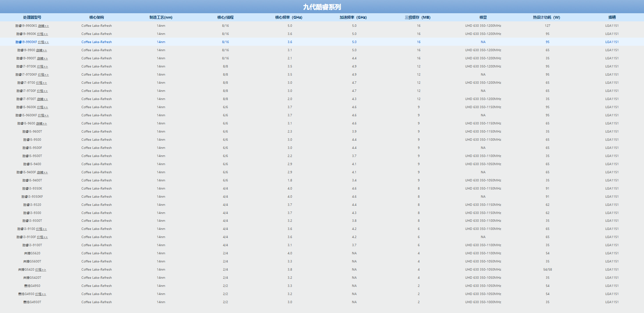Open the 价格>> link for 酷睿i7-9700

click(x=41, y=83)
